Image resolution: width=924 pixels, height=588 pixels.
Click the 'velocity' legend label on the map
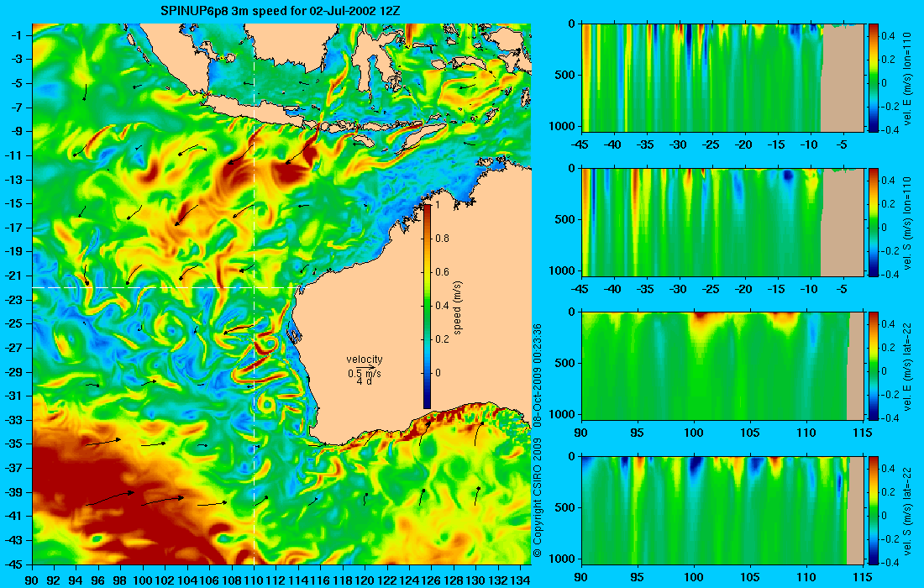click(365, 360)
